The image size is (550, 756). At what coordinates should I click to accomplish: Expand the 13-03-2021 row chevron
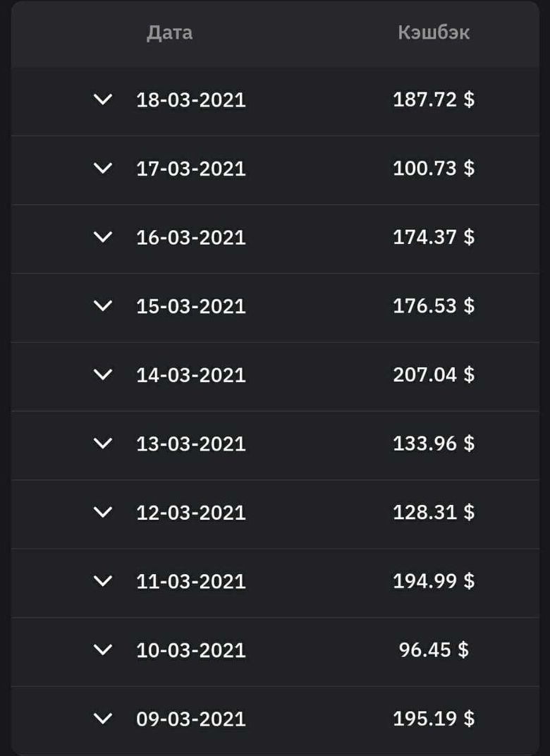coord(103,443)
